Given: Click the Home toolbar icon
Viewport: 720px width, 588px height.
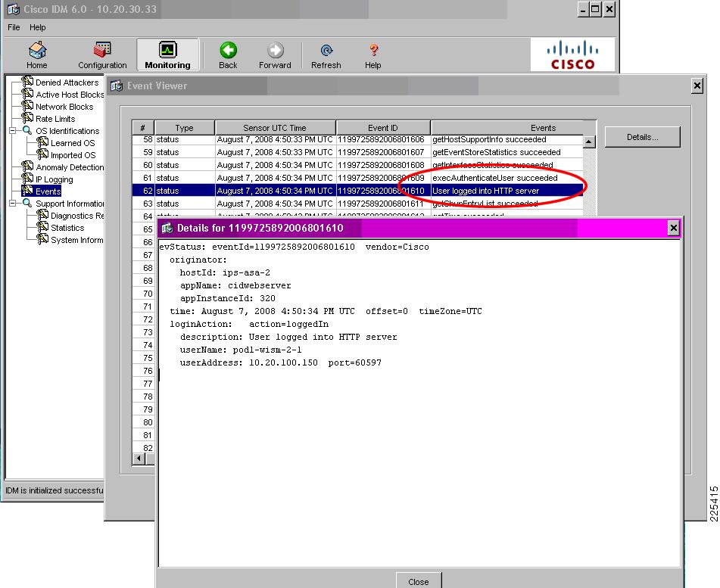Looking at the screenshot, I should click(37, 50).
